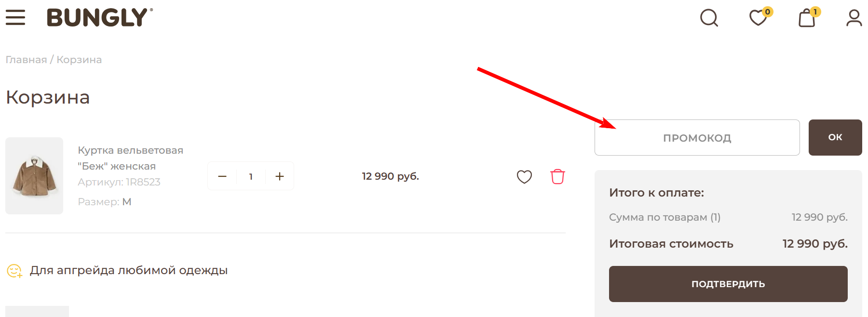
Task: Click the ПРОМОКОД input field
Action: tap(697, 138)
